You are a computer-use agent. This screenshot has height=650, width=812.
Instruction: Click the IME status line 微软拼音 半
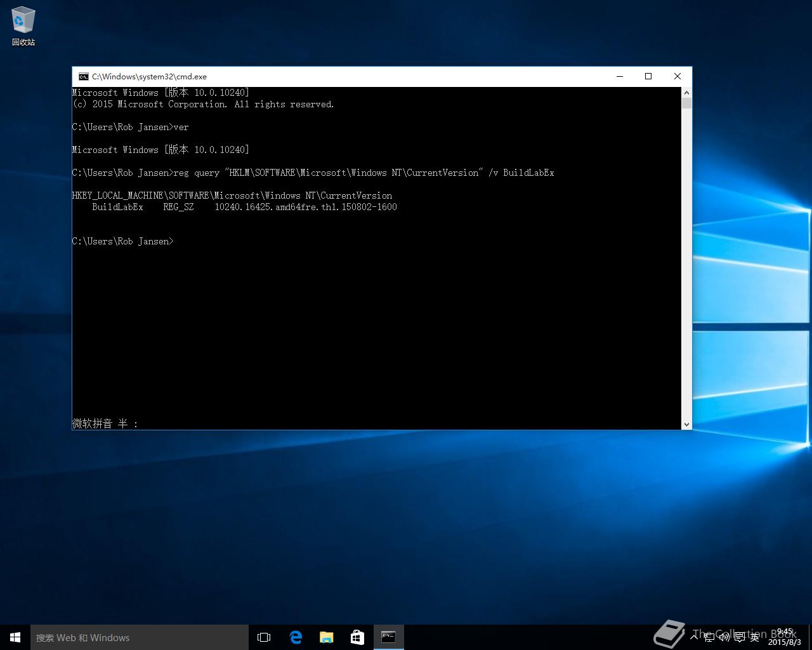point(105,423)
